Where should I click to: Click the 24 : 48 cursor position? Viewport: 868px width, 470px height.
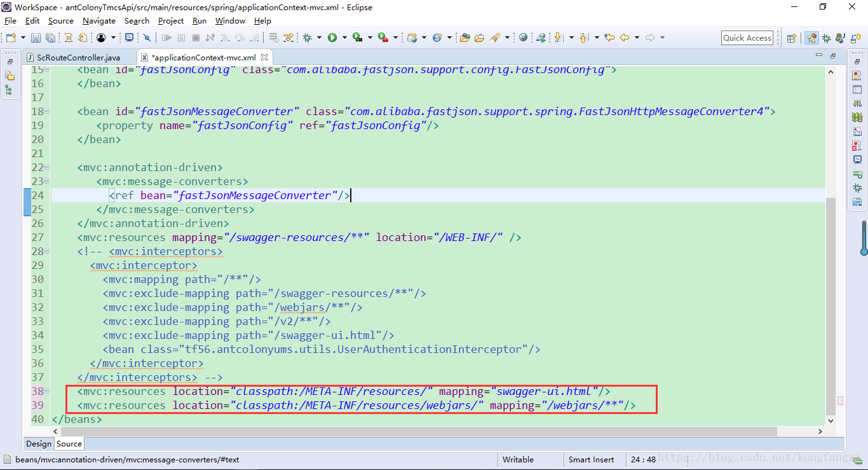coord(643,459)
